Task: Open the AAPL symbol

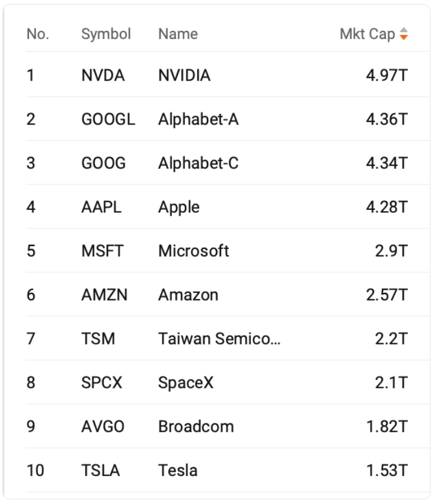Action: click(x=101, y=207)
